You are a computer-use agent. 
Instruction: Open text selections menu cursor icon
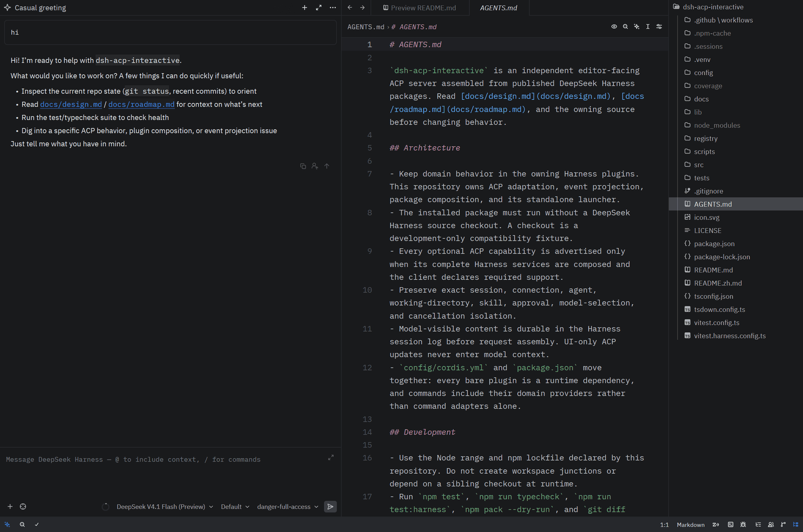click(x=648, y=27)
